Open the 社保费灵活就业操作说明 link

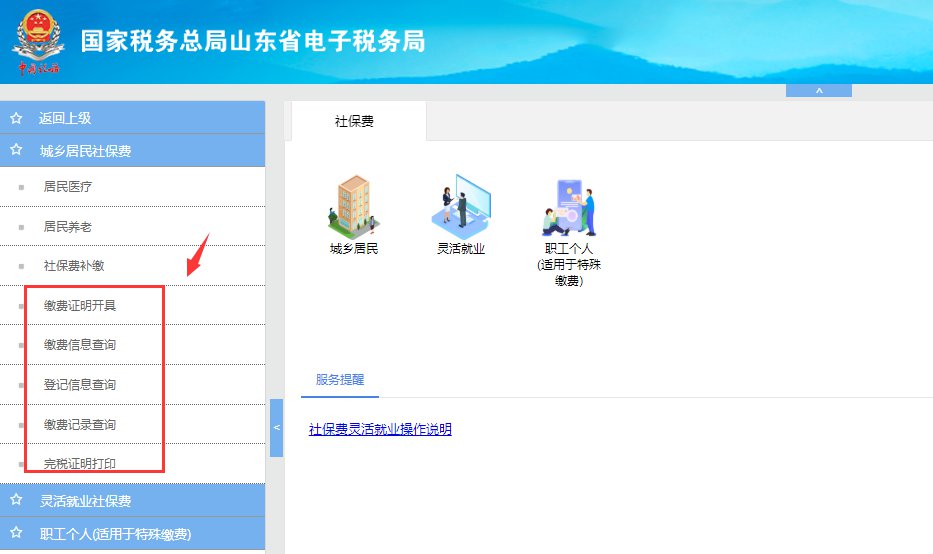coord(380,429)
